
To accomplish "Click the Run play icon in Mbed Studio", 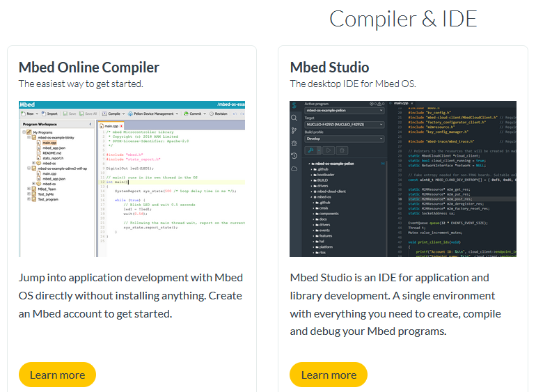I will coord(327,150).
